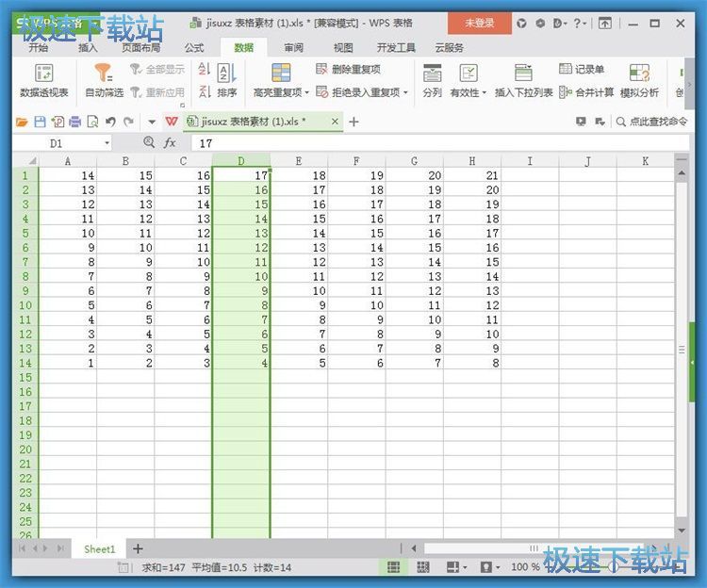Open What-If Analysis (模拟分析)
The width and height of the screenshot is (707, 588).
coord(639,80)
